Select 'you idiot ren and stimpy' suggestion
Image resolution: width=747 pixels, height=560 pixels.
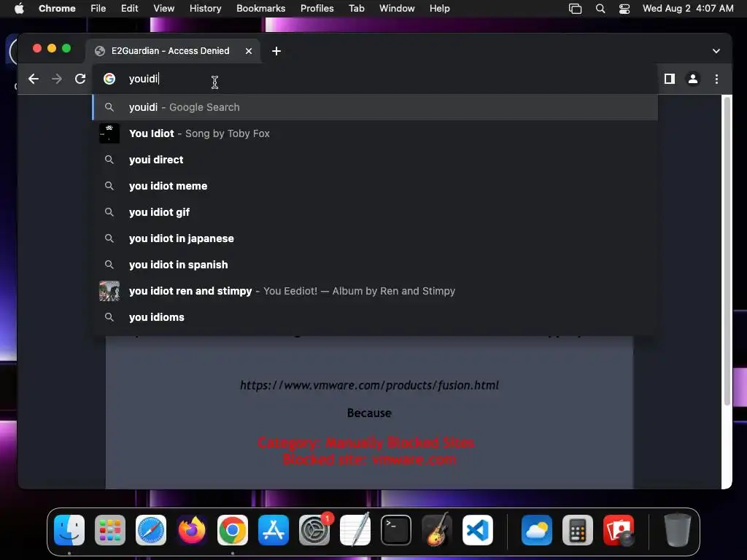376,290
